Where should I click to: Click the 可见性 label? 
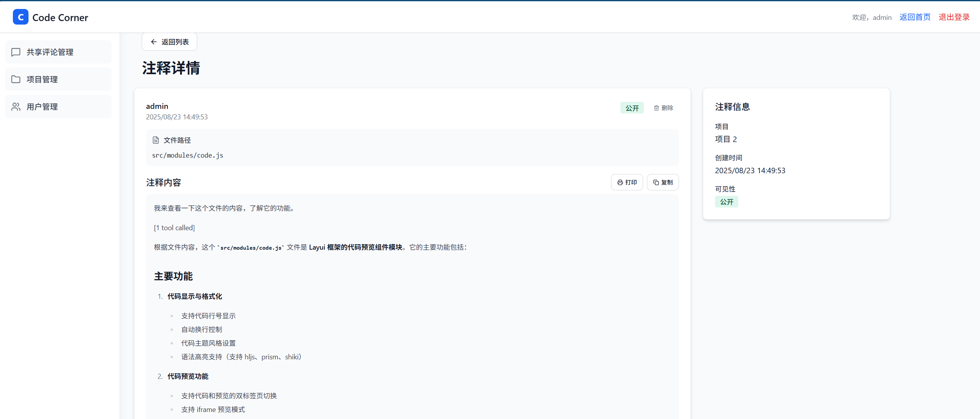(x=725, y=189)
